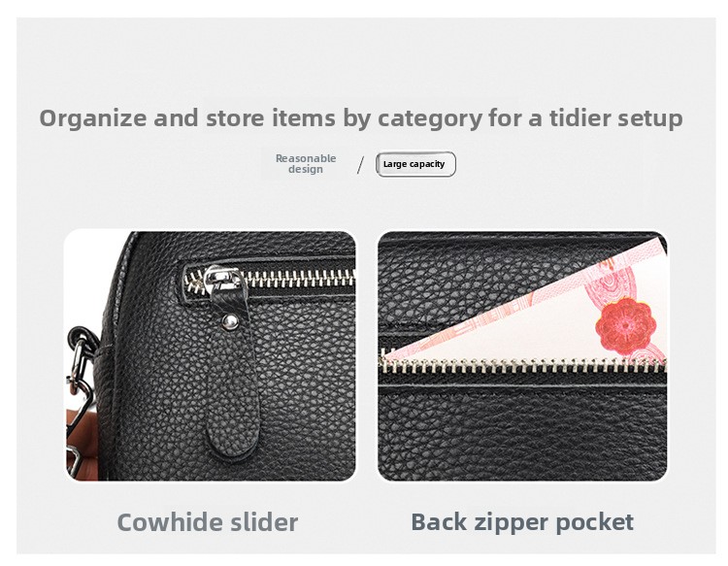Screen dimensions: 728x566
Task: Click the silver zipper pull on the left photo
Action: point(222,279)
